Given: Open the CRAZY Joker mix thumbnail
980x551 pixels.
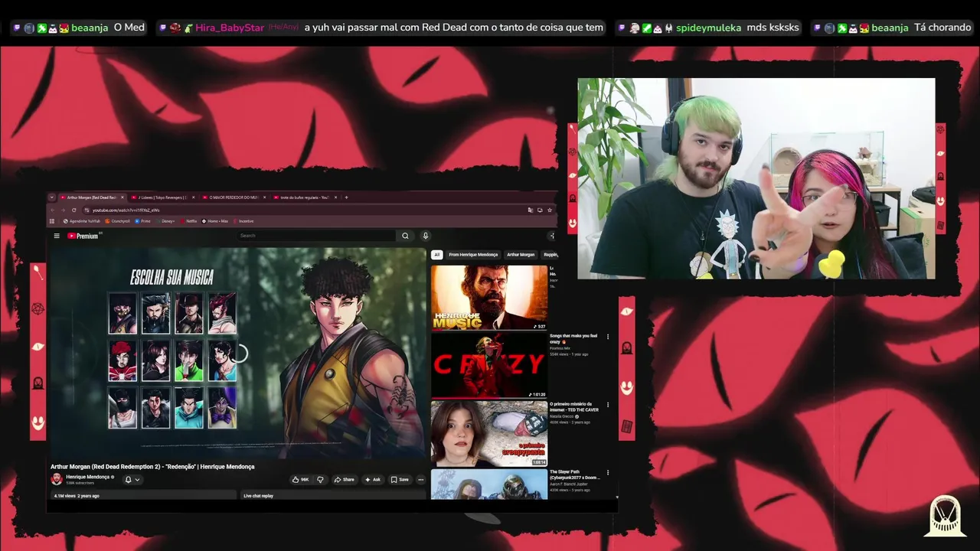Looking at the screenshot, I should point(489,365).
